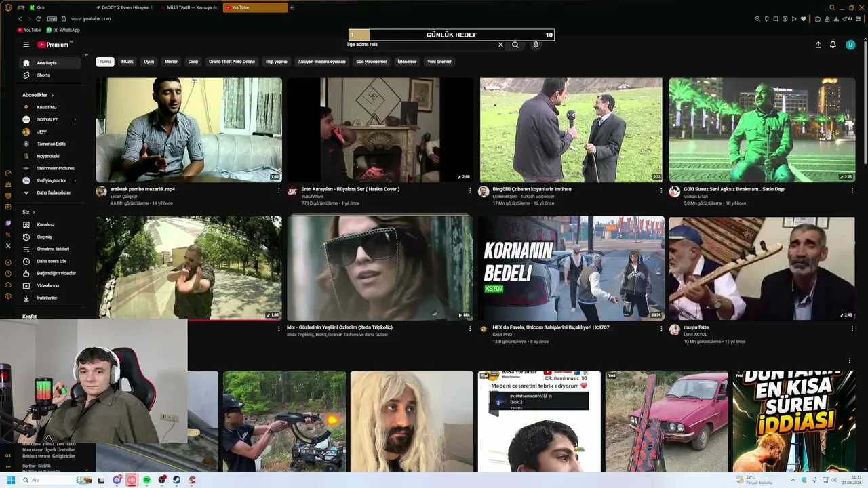Open the Windows Start menu

coord(11,480)
